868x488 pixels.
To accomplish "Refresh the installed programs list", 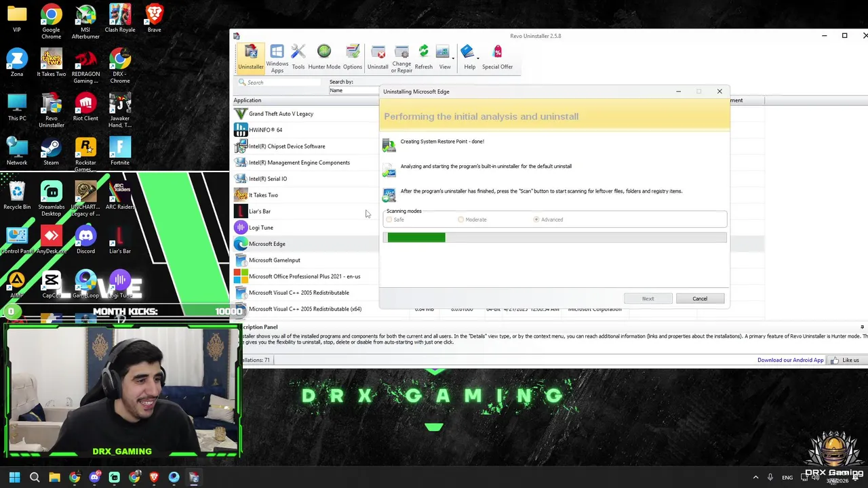I will pyautogui.click(x=423, y=58).
